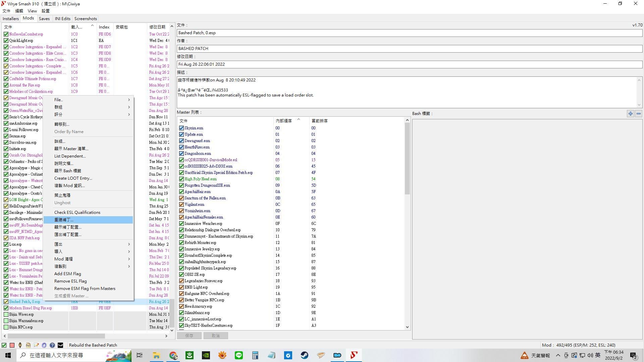Toggle the Skyrim.esm master checkbox
This screenshot has width=644, height=362.
pyautogui.click(x=181, y=128)
